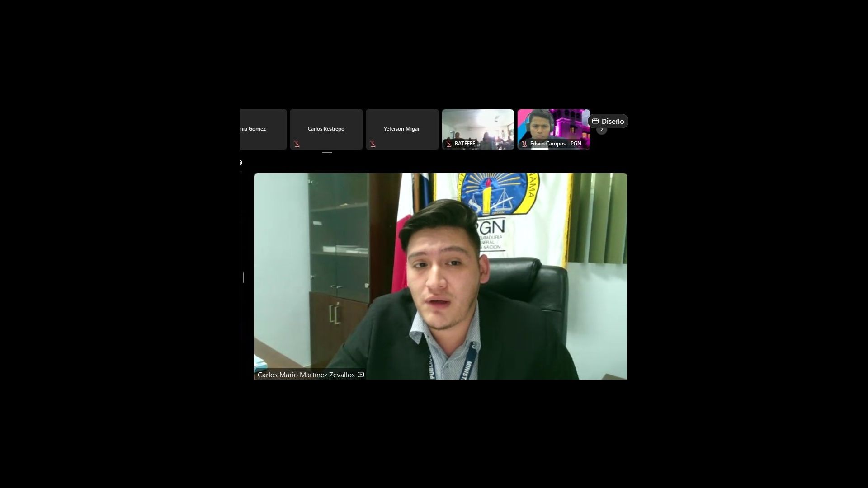
Task: Click Edwin Campos's muted microphone icon
Action: point(524,144)
